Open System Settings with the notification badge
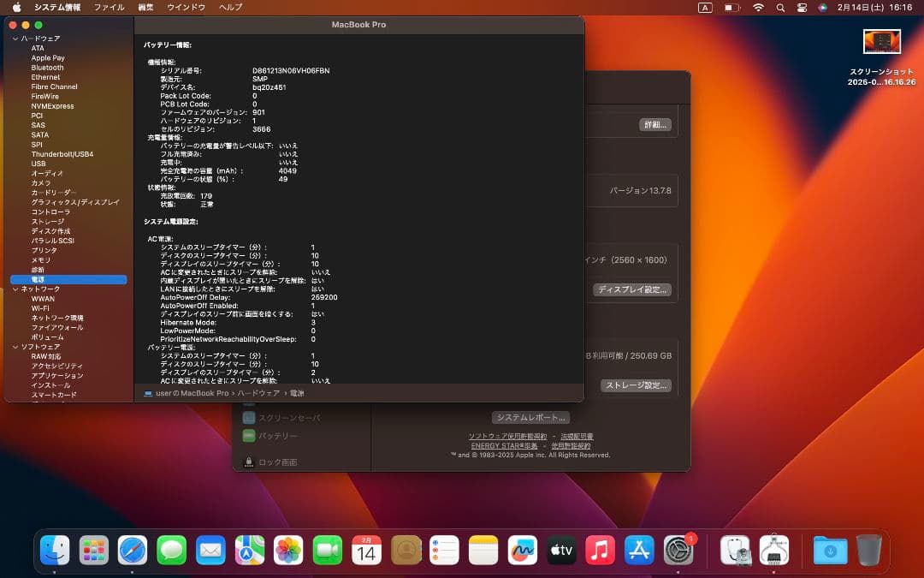Screen dimensions: 924x578 678,551
